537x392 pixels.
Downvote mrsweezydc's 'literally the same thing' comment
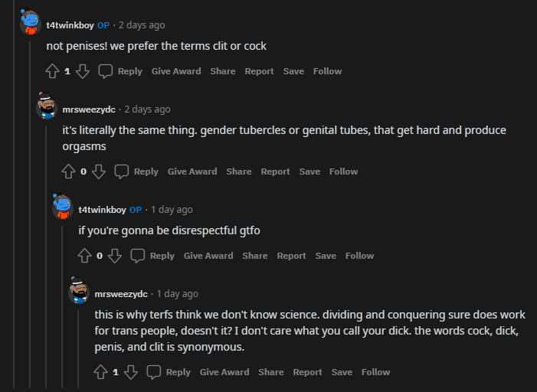pyautogui.click(x=99, y=171)
